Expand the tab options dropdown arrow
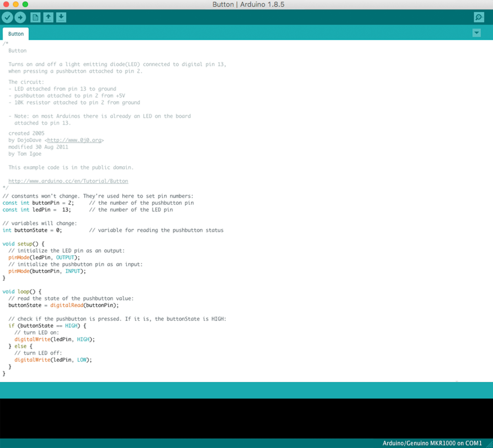This screenshot has height=448, width=493. coord(477,33)
